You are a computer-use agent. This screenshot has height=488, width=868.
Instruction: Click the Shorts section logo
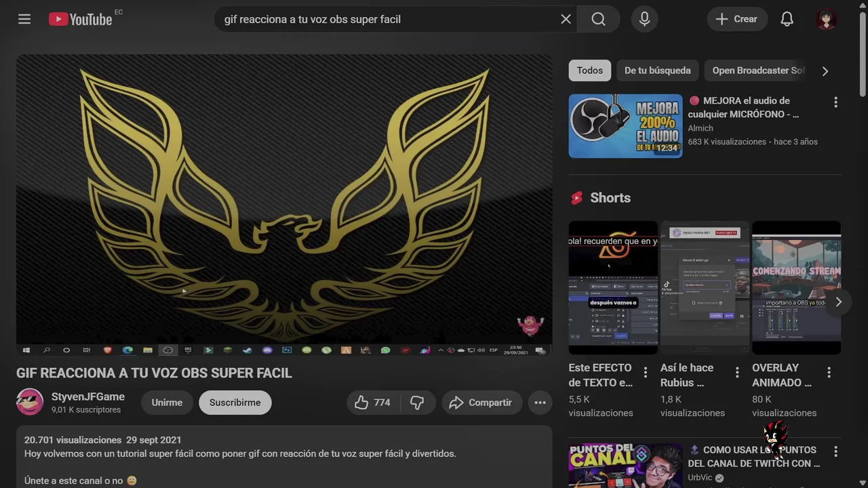point(576,198)
